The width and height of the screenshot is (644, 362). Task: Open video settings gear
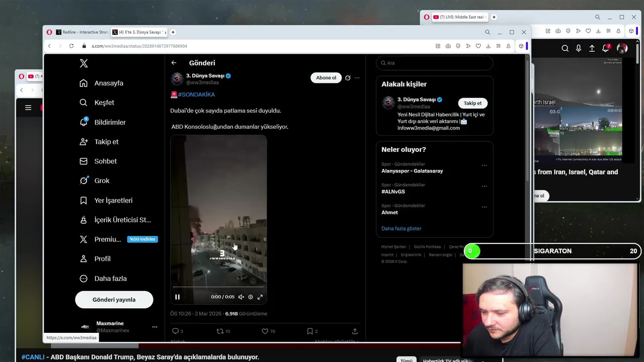[x=251, y=297]
